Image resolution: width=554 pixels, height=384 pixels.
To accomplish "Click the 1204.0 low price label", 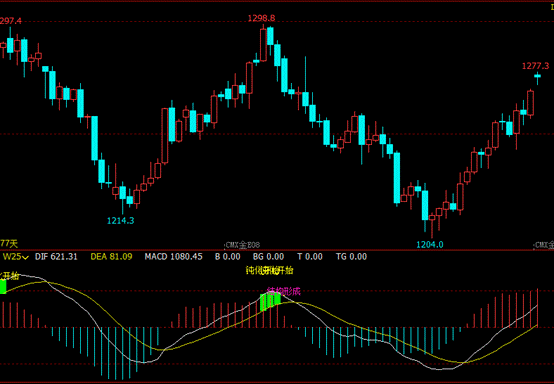I will 430,244.
